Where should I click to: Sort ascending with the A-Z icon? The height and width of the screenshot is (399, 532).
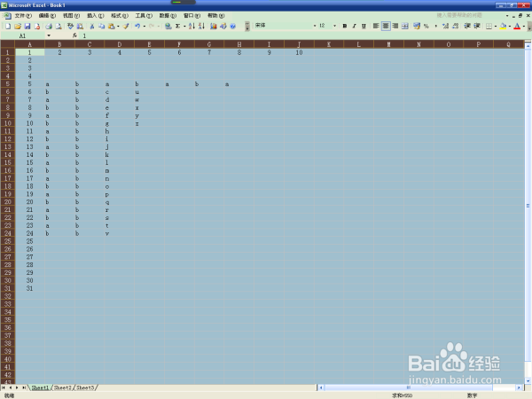[192, 26]
